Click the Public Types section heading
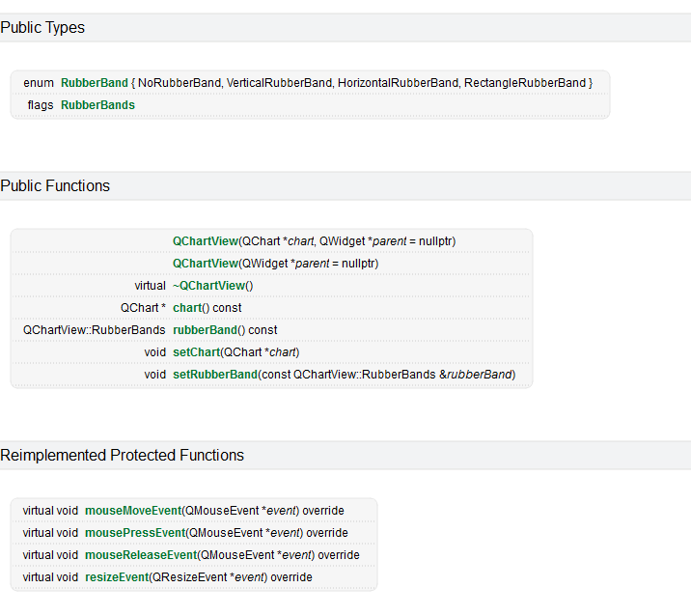The height and width of the screenshot is (616, 691). click(x=42, y=28)
